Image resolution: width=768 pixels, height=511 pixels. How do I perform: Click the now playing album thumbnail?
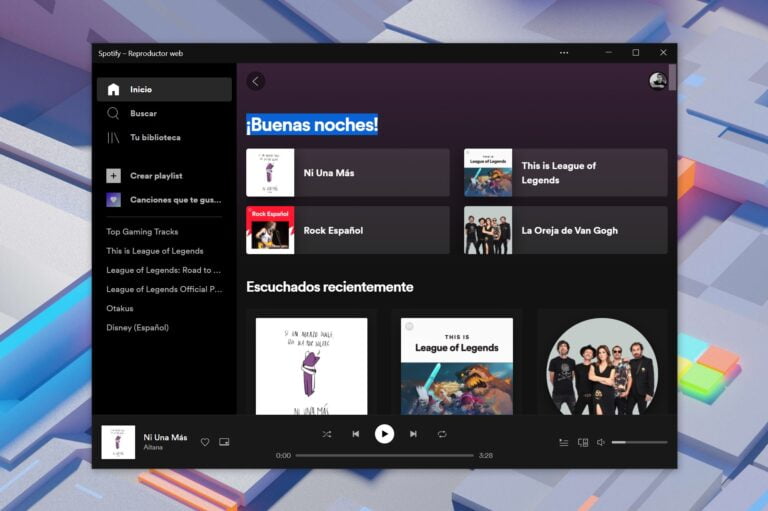pyautogui.click(x=118, y=442)
